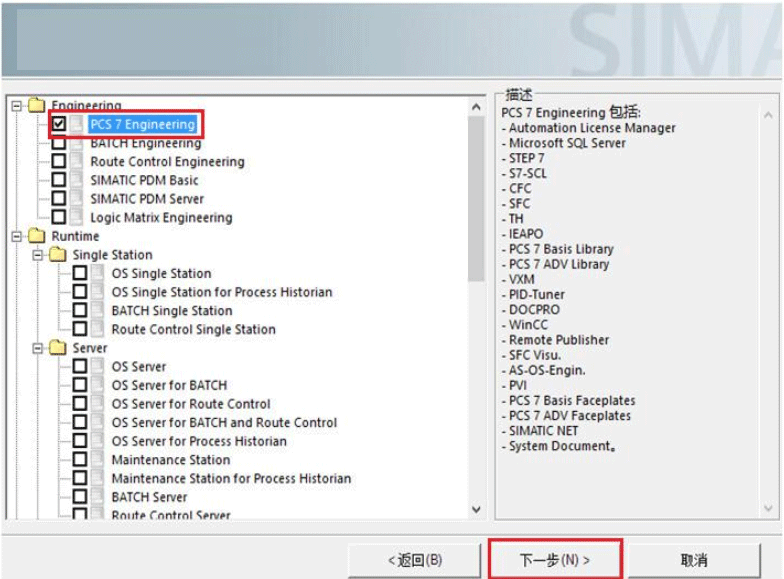Collapse the Engineering tree node
Viewport: 784px width, 579px height.
point(16,106)
